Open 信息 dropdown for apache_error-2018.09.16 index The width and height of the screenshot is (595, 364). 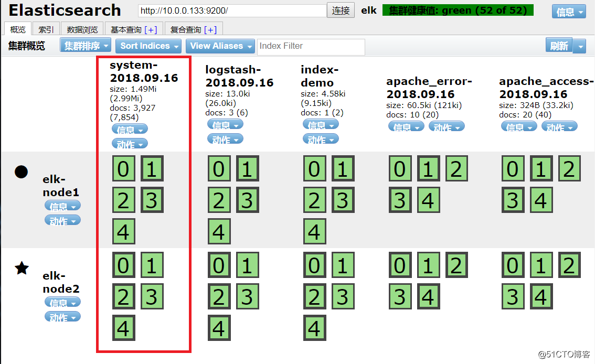407,126
